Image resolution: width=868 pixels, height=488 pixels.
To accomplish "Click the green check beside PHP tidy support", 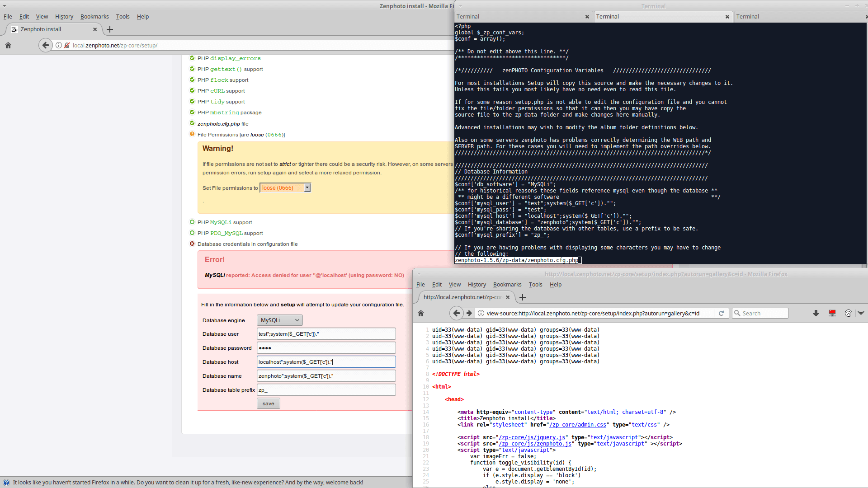I will point(192,101).
